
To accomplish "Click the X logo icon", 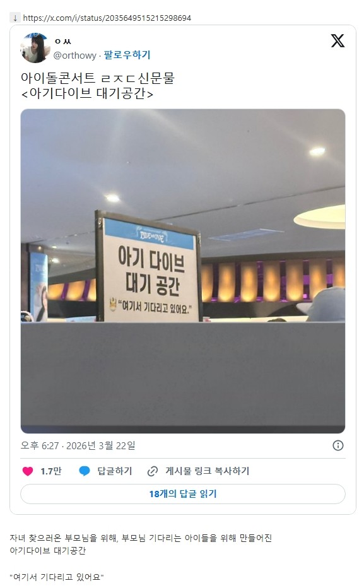I will 338,40.
